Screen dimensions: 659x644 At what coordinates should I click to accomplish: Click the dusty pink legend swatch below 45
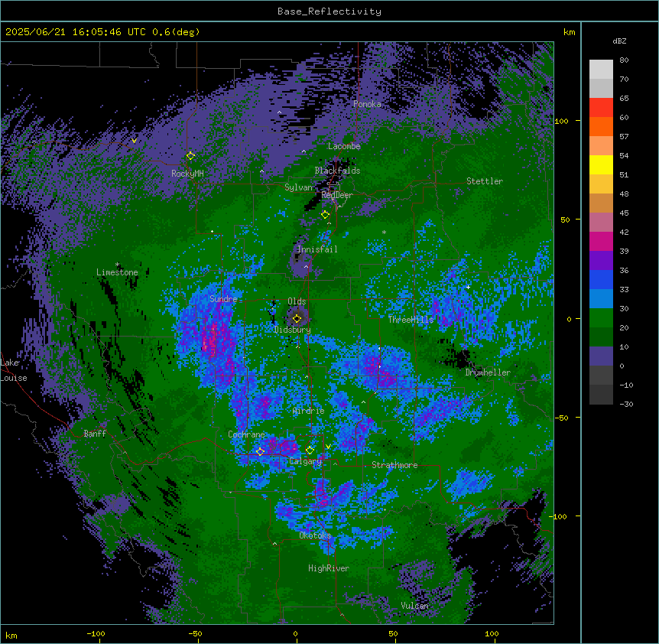601,222
